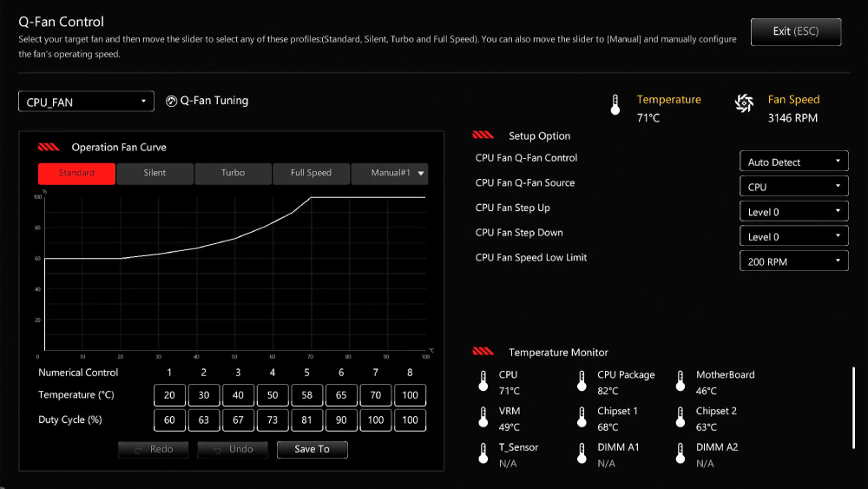Click the 100% plateau of the fan curve

click(x=369, y=197)
